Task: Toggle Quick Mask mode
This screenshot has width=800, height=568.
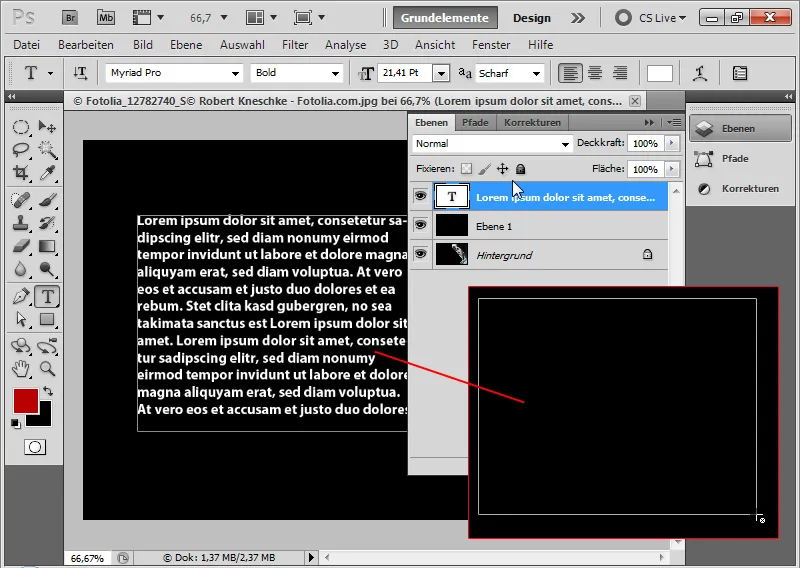Action: [35, 447]
